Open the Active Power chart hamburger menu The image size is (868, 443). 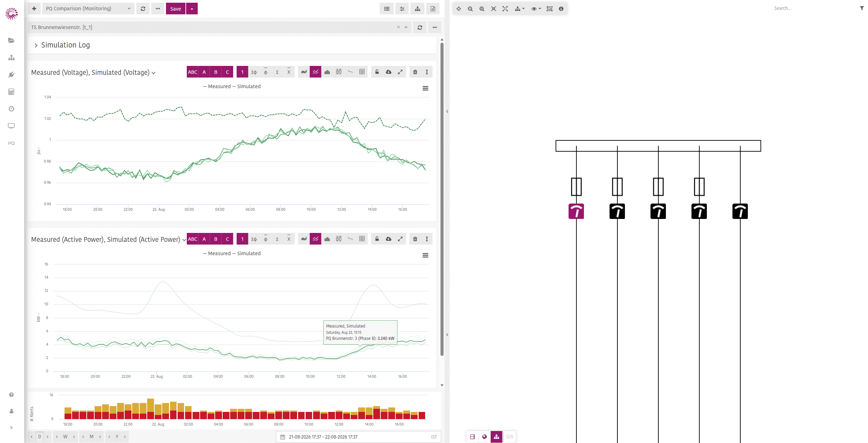[425, 255]
